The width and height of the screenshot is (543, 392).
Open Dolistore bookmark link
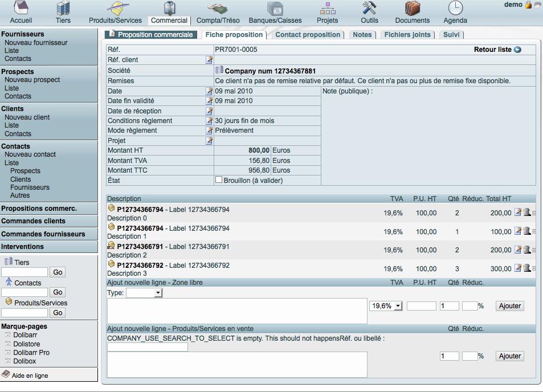click(x=26, y=344)
